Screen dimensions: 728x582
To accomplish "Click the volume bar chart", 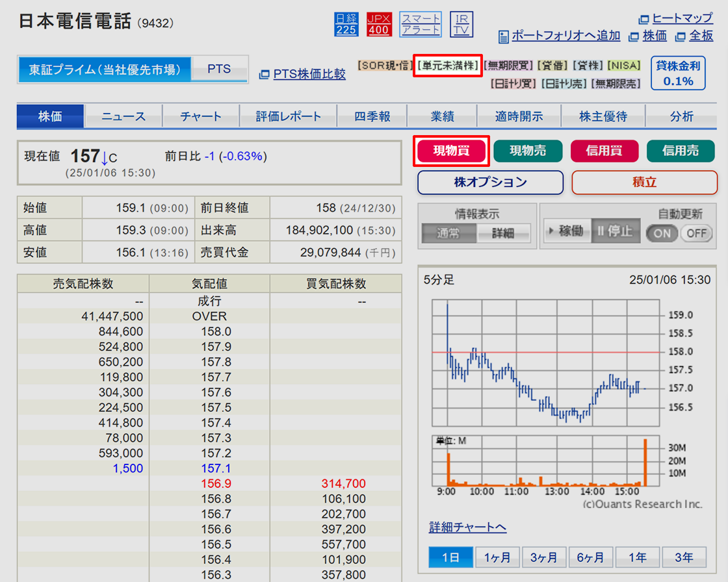I will click(545, 461).
